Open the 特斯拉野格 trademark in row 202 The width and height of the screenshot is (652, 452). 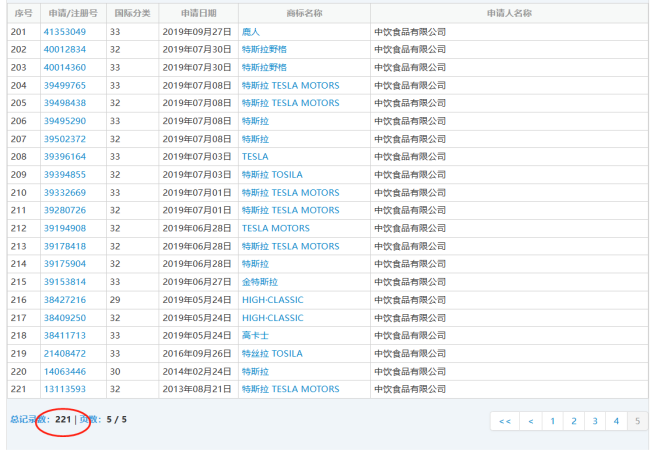(x=264, y=49)
